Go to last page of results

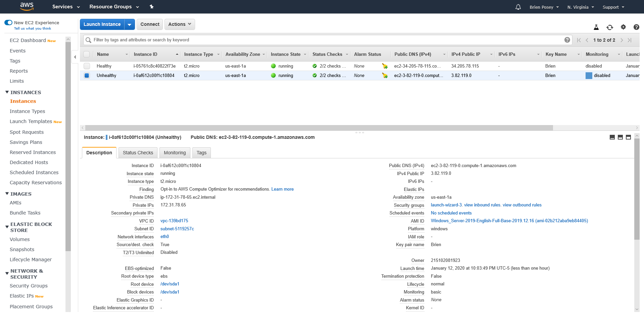click(x=630, y=40)
